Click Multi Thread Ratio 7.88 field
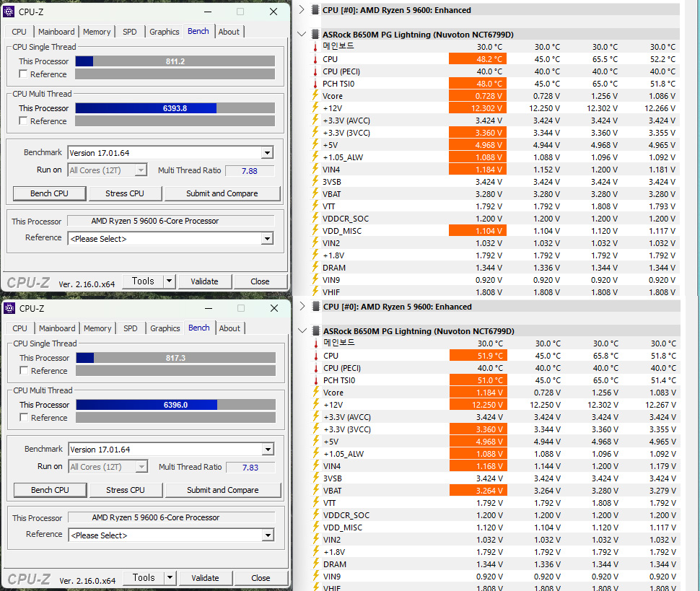 tap(250, 170)
